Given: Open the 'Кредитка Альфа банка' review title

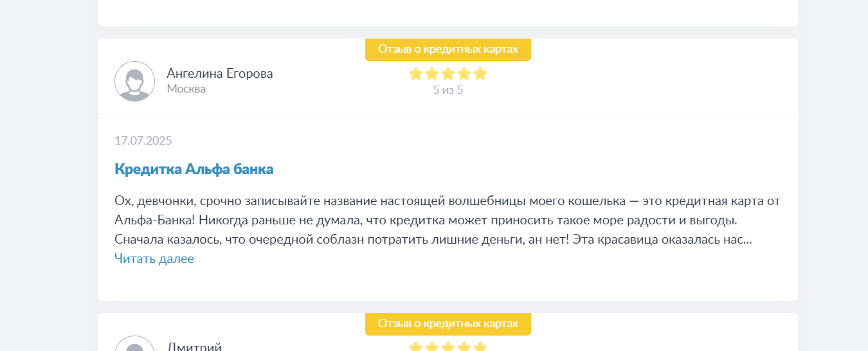Looking at the screenshot, I should [x=194, y=169].
